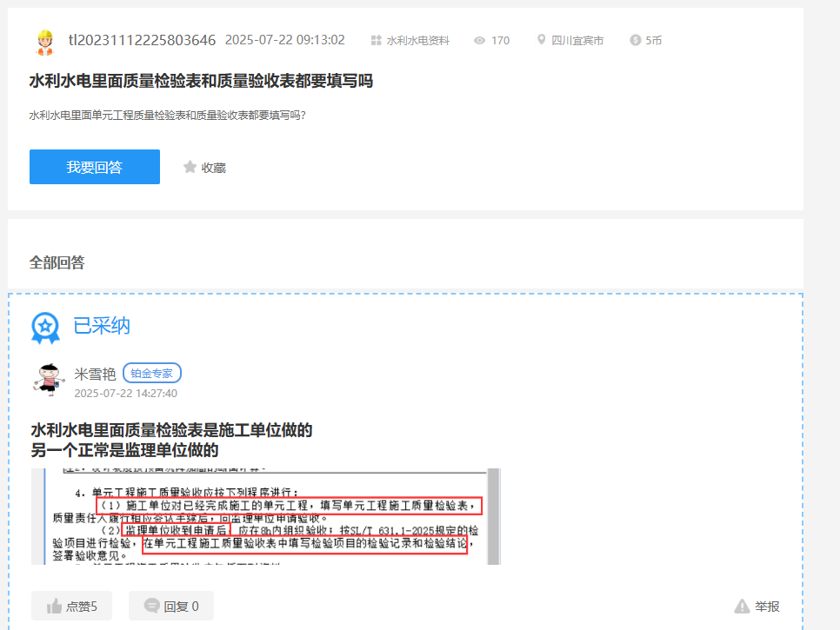Image resolution: width=840 pixels, height=630 pixels.
Task: Open the tl20231112225803646 user profile
Action: coord(142,40)
